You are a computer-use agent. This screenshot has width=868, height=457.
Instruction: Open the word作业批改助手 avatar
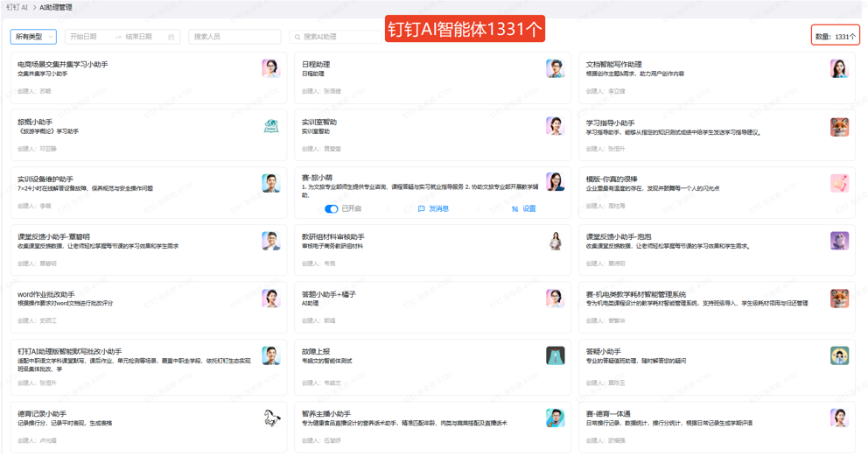[270, 298]
